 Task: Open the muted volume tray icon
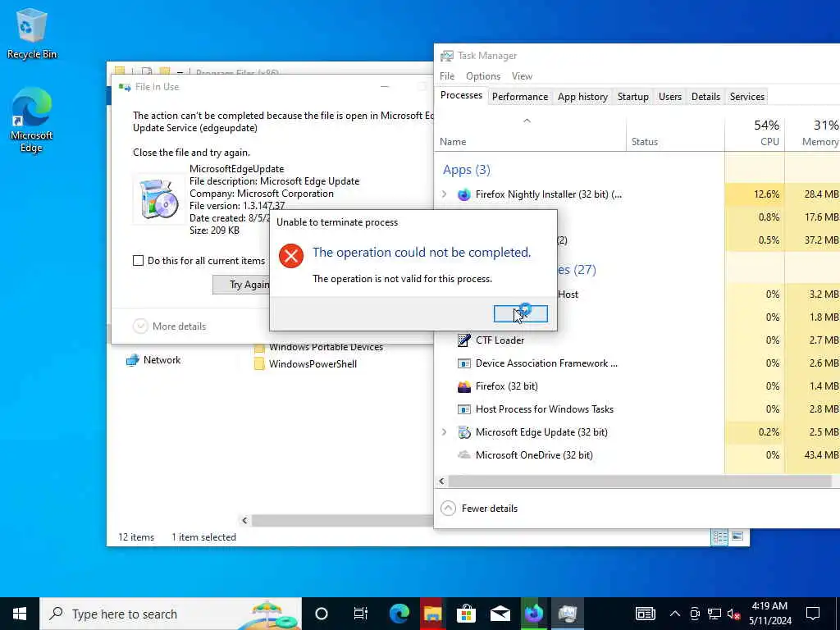click(733, 614)
